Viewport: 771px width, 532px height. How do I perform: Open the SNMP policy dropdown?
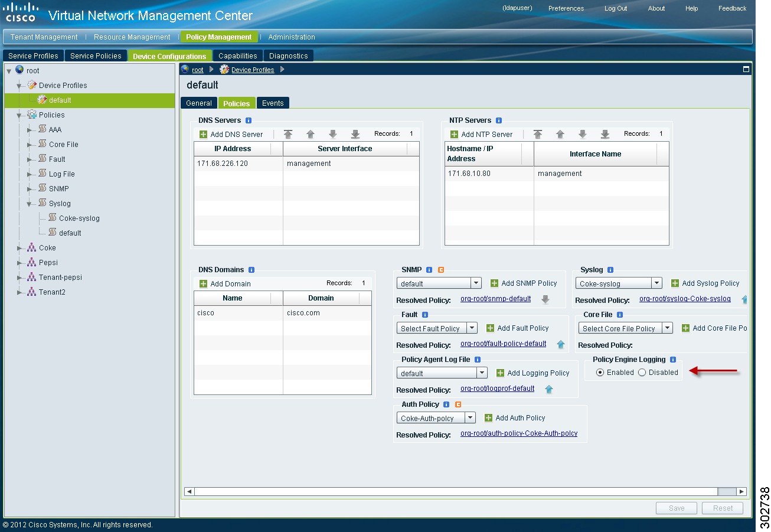[x=476, y=283]
